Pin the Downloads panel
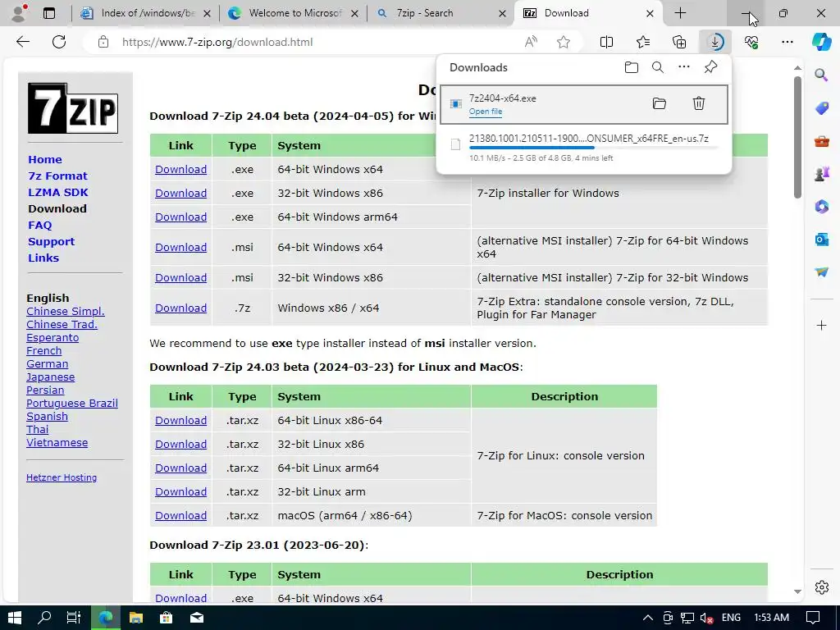Screen dimensions: 840x630 tap(711, 67)
